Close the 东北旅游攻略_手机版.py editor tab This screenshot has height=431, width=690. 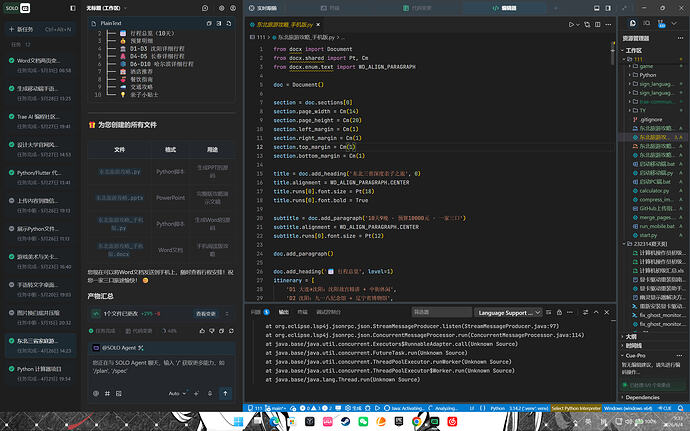pos(318,25)
